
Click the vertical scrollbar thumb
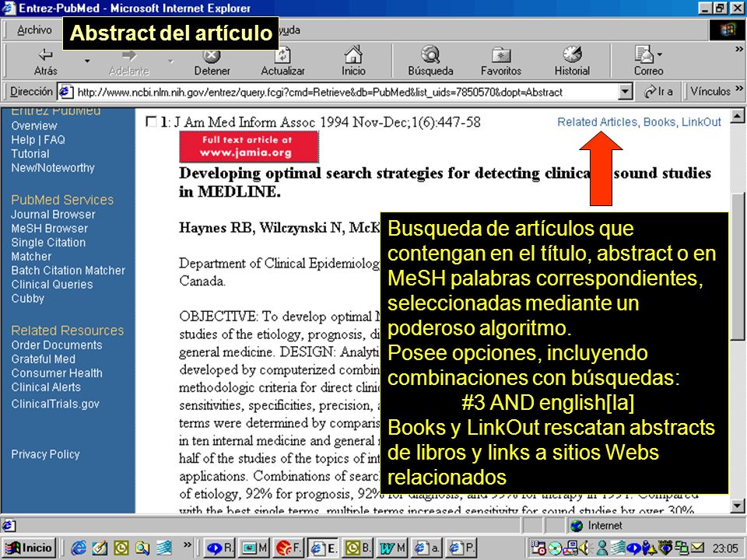point(738,267)
